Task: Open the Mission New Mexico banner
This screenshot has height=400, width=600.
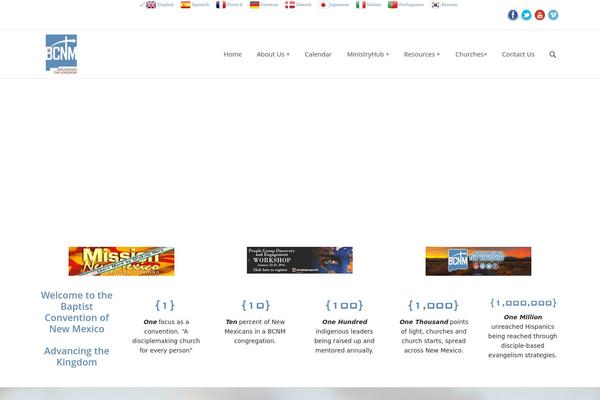Action: coord(121,261)
